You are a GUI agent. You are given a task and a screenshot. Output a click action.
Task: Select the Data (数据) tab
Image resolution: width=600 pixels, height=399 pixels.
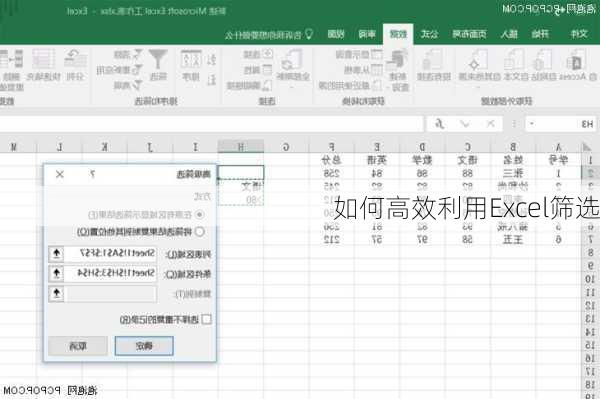(x=398, y=34)
